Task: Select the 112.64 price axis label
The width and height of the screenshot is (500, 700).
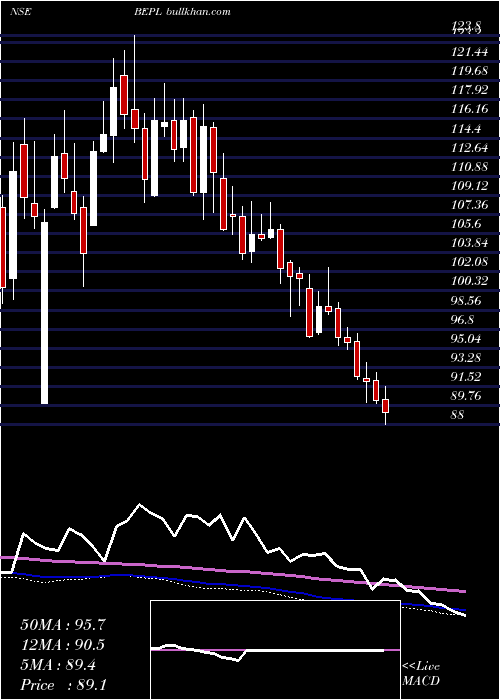Action: 469,148
